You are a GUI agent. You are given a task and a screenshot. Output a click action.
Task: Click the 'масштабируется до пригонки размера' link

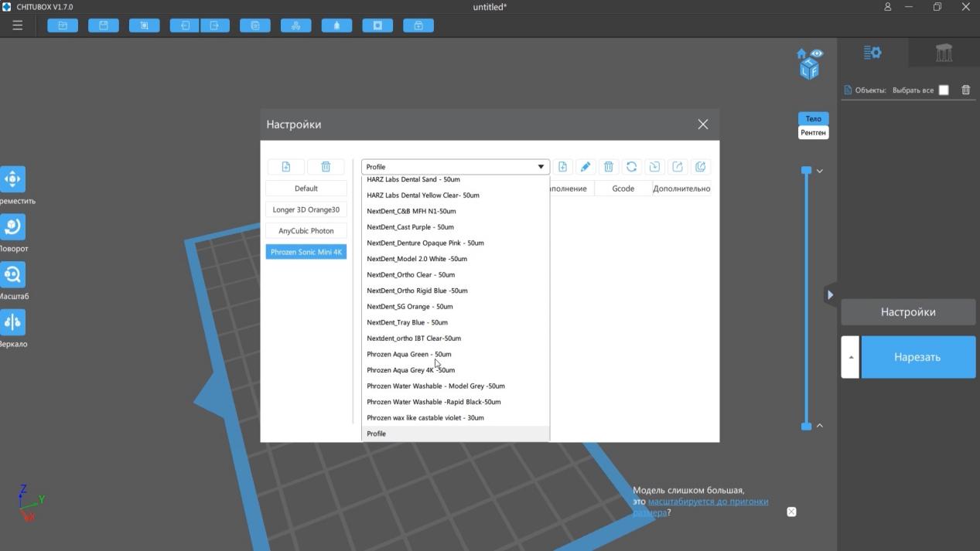[708, 502]
